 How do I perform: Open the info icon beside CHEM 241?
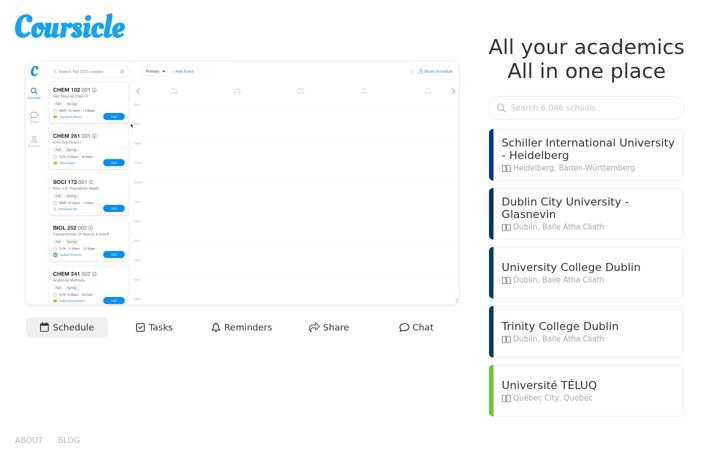coord(94,274)
